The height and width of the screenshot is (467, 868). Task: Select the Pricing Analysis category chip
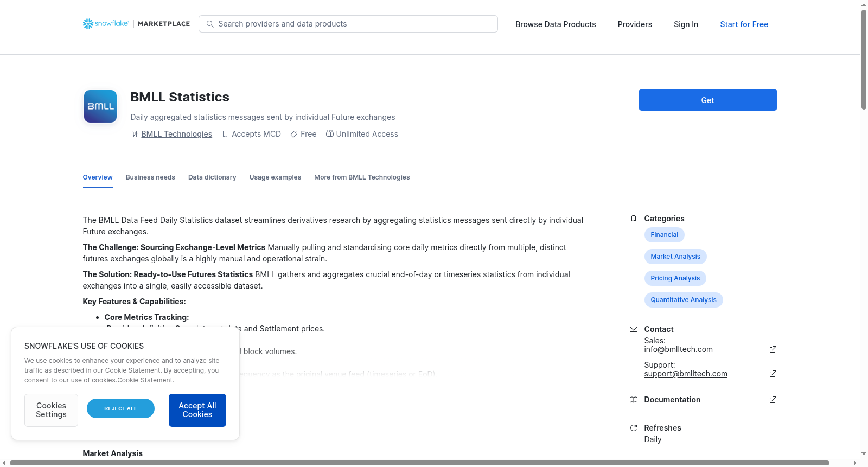(x=675, y=278)
